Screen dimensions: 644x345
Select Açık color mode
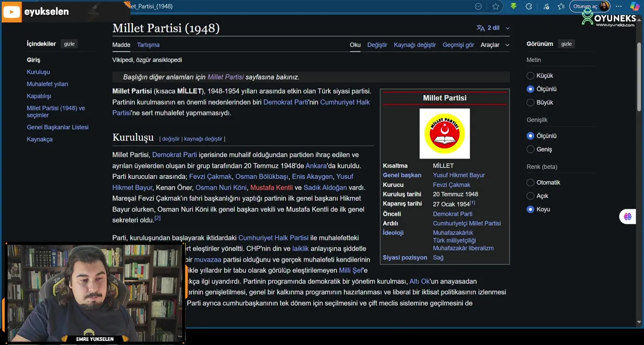point(530,196)
